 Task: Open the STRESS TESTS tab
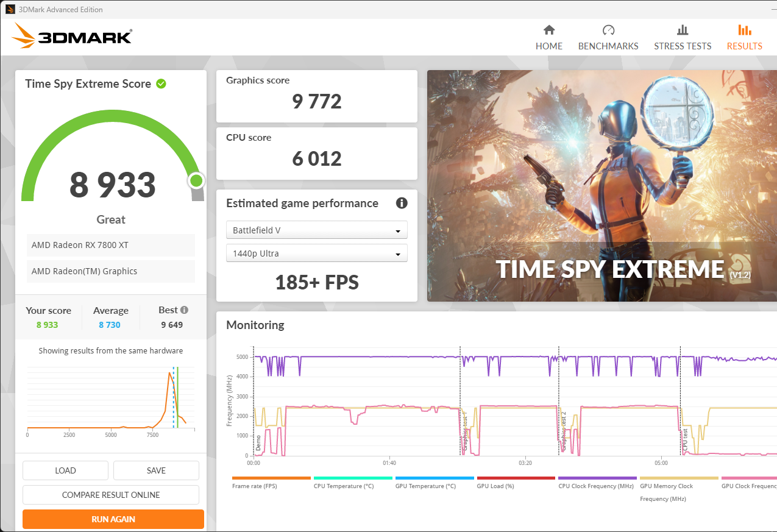coord(683,37)
